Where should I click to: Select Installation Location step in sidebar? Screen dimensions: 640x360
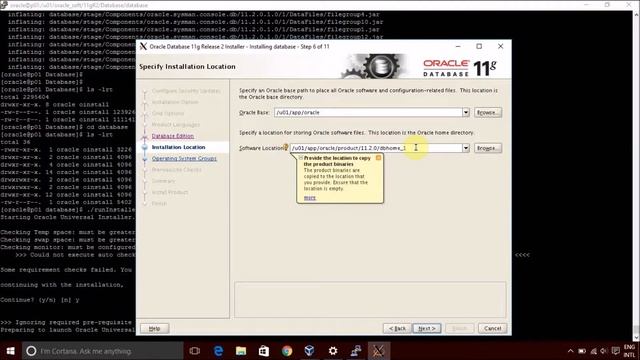coord(178,147)
